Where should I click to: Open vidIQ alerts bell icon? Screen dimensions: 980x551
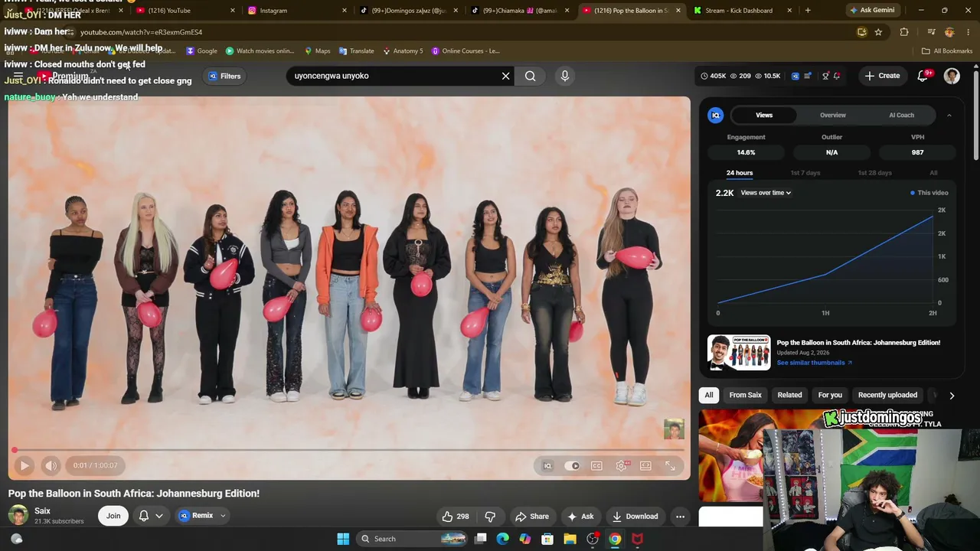pyautogui.click(x=837, y=76)
